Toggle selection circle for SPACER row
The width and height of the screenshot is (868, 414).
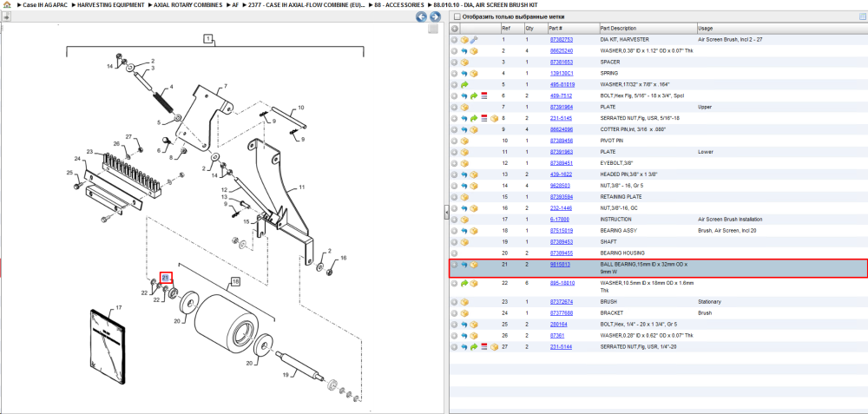tap(455, 62)
